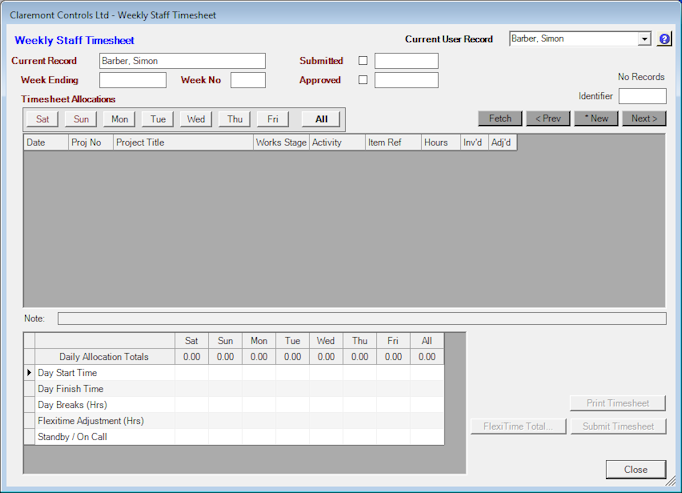Close the timesheet window with Close
Viewport: 682px width, 493px height.
tap(636, 470)
